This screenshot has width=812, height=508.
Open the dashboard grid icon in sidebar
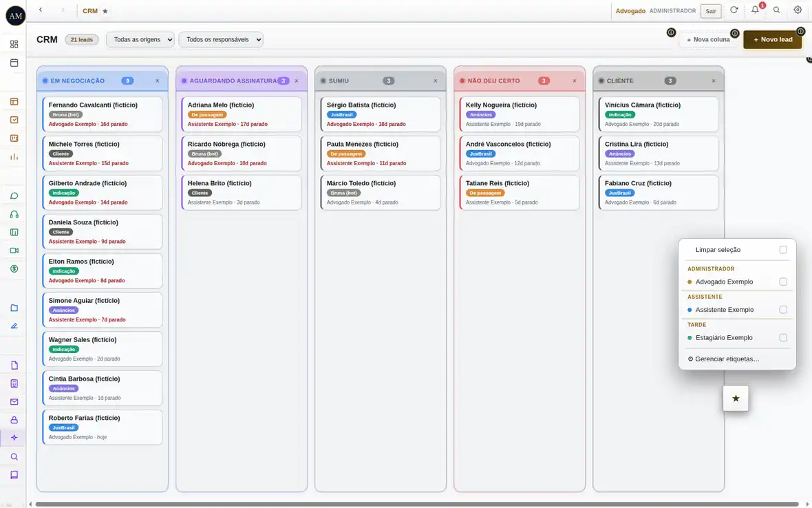click(14, 45)
